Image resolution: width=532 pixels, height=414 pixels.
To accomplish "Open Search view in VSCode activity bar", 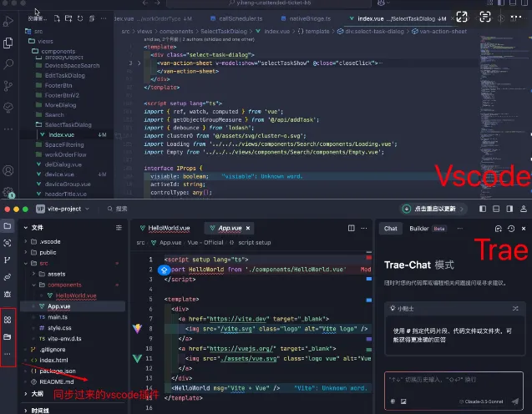I will [8, 64].
